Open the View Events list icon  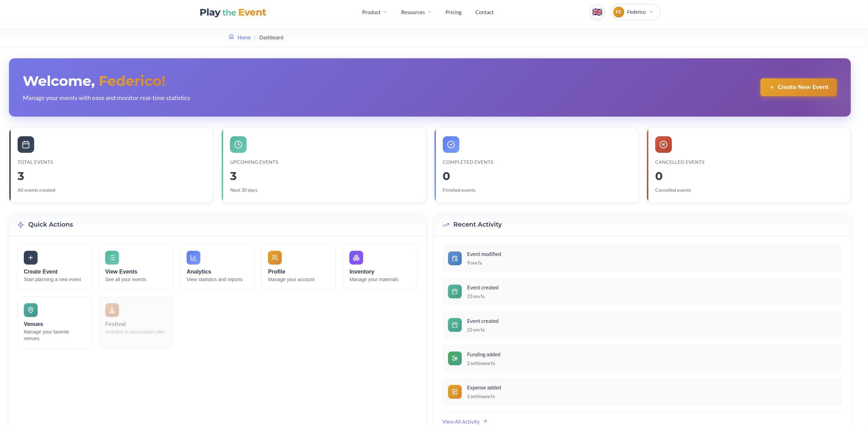pyautogui.click(x=112, y=258)
